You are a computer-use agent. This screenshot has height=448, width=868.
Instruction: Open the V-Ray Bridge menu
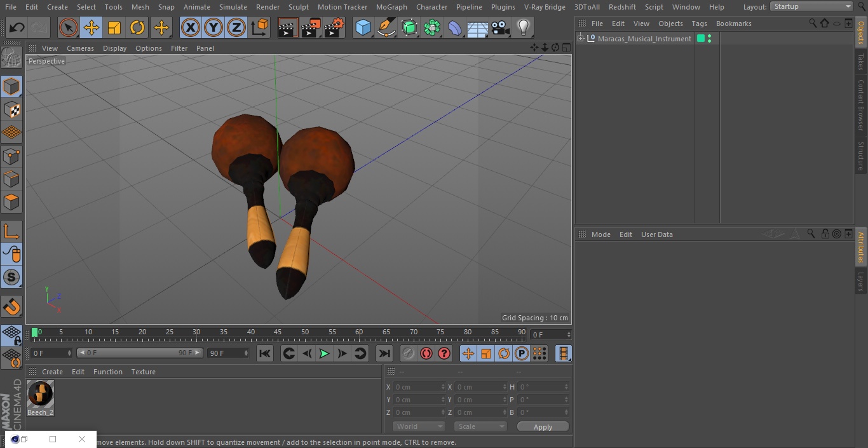pos(545,7)
